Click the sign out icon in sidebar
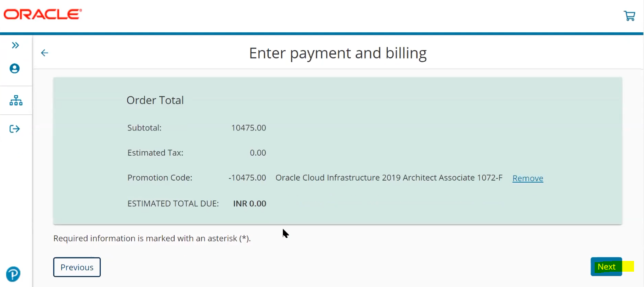Screen dimensions: 644x287 [x=15, y=129]
